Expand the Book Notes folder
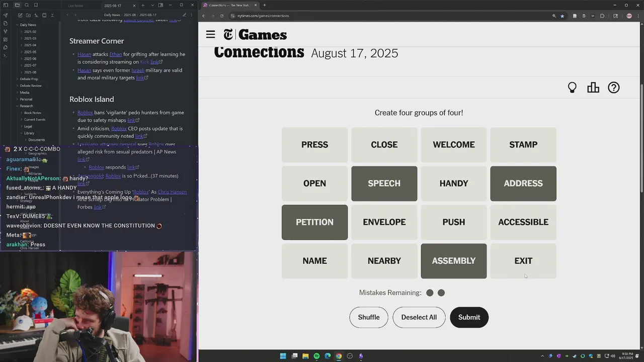 coord(33,113)
